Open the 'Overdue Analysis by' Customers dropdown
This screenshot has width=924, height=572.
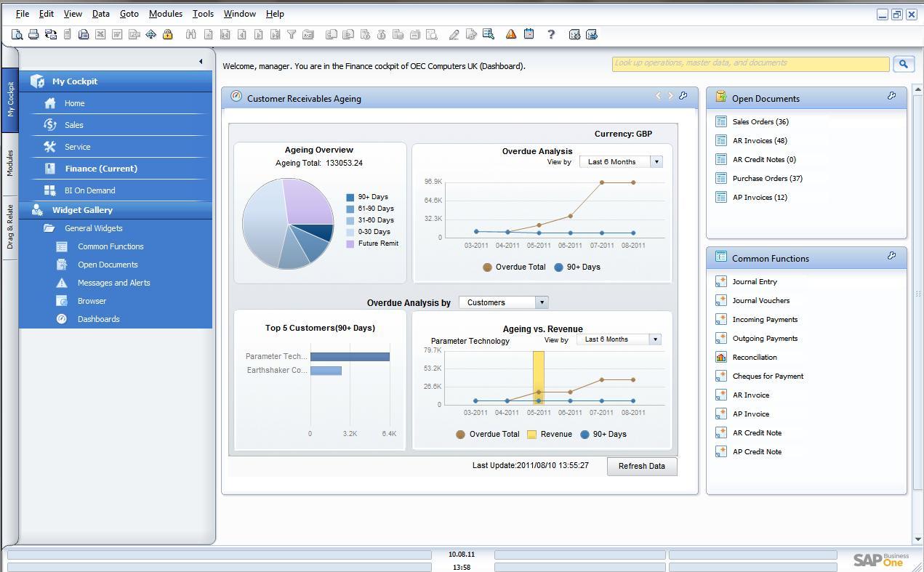point(541,302)
